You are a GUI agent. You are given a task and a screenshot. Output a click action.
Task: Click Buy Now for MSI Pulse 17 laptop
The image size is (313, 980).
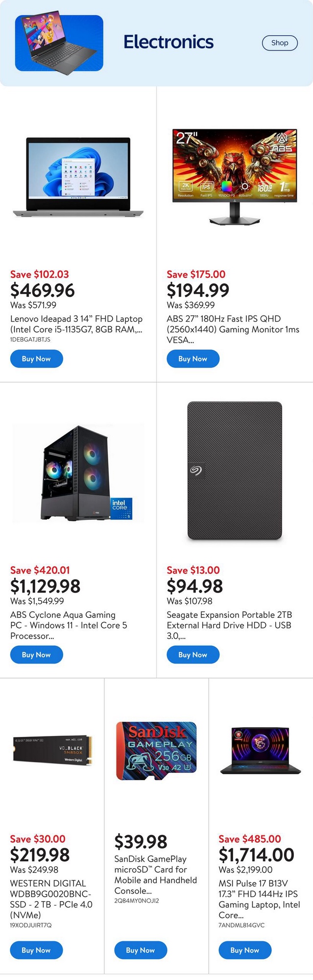[245, 950]
